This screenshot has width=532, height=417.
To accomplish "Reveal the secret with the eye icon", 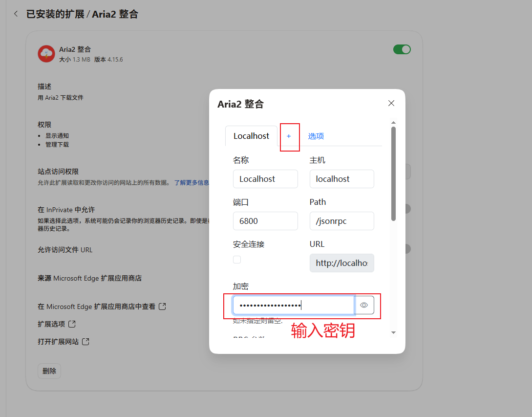I will (364, 305).
